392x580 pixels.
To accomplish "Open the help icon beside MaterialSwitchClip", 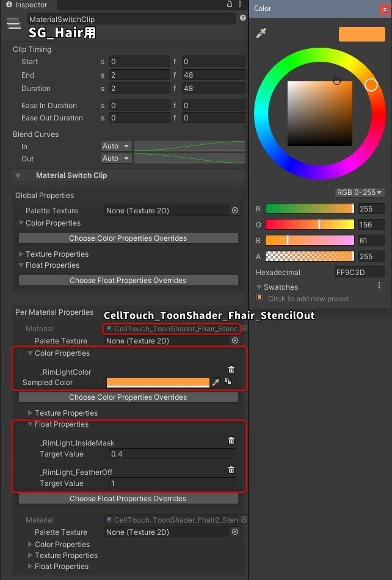I will click(243, 18).
